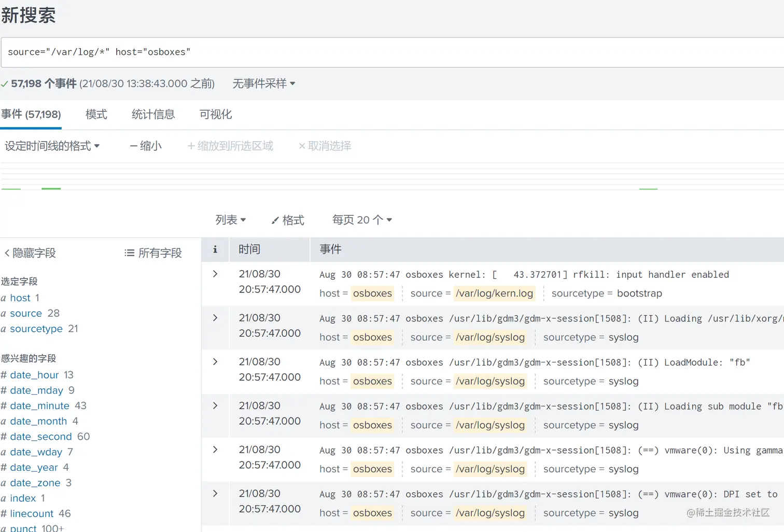Open the date_month field
This screenshot has height=532, width=784.
point(38,421)
